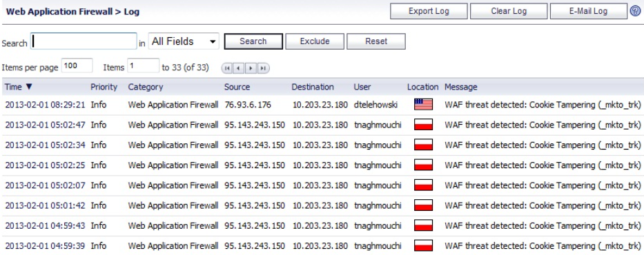Click the Items start number field
The image size is (644, 255).
143,65
